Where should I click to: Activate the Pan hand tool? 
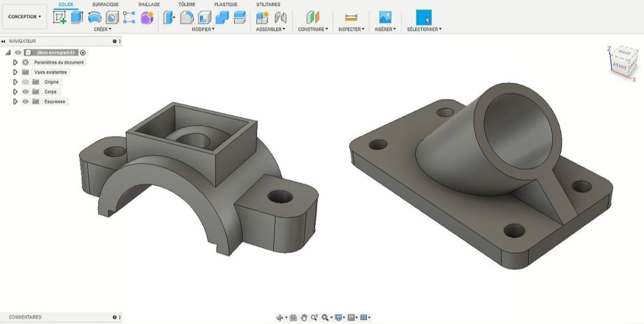click(x=304, y=317)
